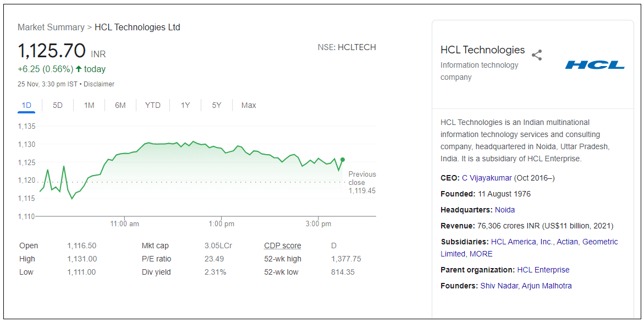Click the 52-wk high value 1,377.75
Image resolution: width=644 pixels, height=322 pixels.
(346, 259)
